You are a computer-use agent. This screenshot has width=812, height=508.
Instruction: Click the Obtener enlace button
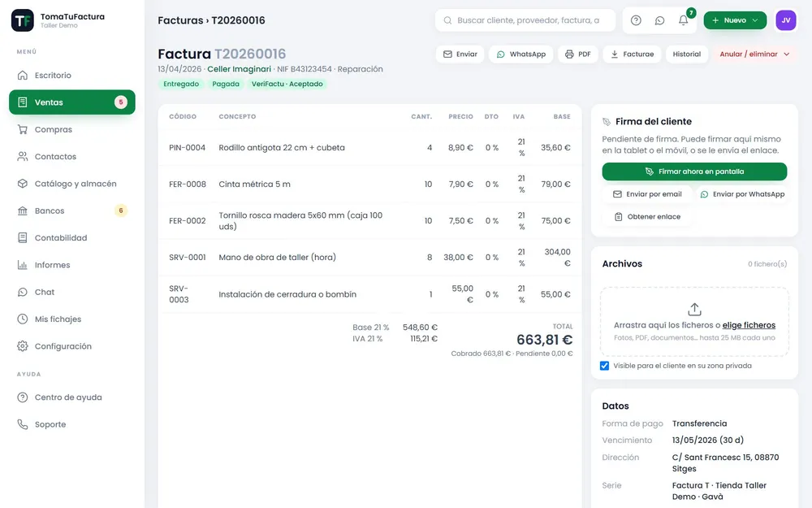click(647, 217)
